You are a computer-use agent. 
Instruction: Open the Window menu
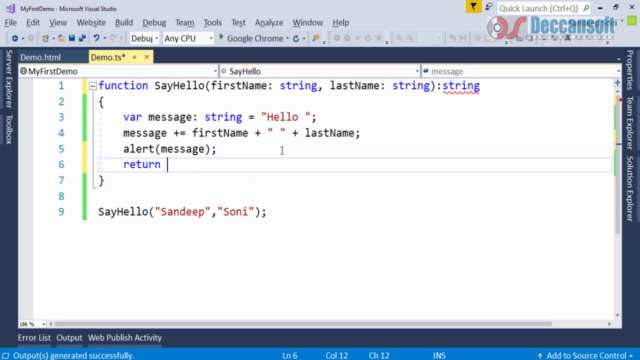[x=308, y=22]
